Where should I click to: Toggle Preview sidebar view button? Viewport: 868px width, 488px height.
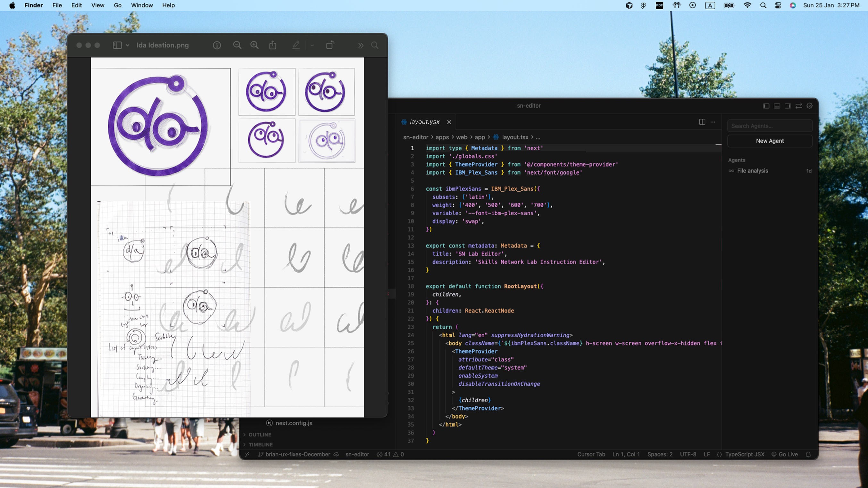coord(117,45)
